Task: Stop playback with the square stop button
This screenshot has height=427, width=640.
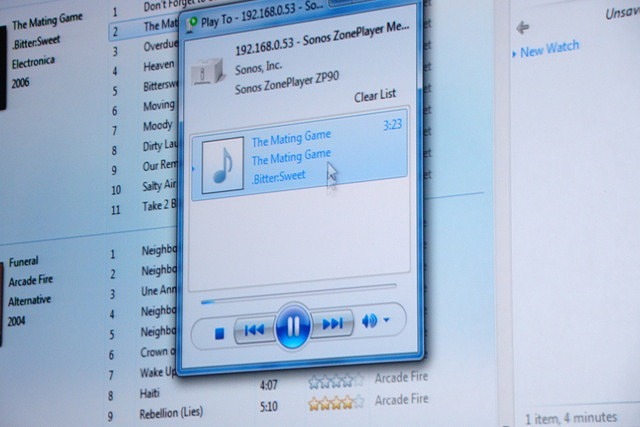Action: coord(220,333)
